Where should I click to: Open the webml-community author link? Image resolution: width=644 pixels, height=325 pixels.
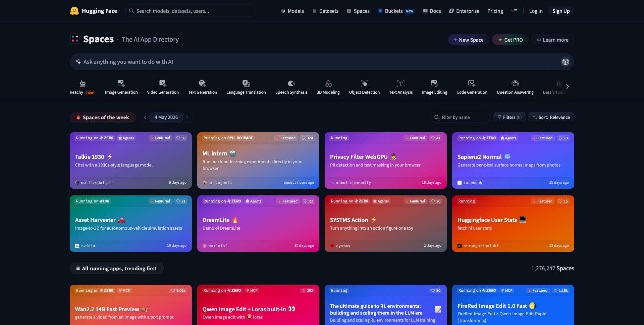pos(351,183)
